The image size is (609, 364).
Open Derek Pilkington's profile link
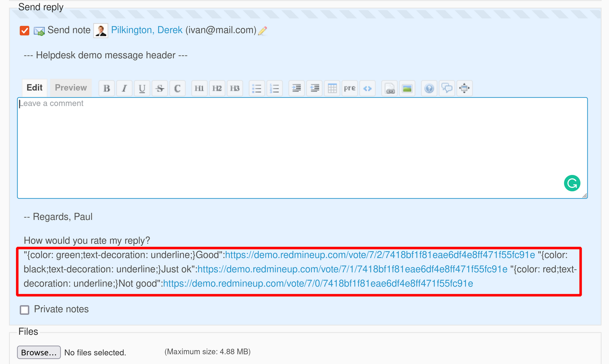click(x=147, y=30)
